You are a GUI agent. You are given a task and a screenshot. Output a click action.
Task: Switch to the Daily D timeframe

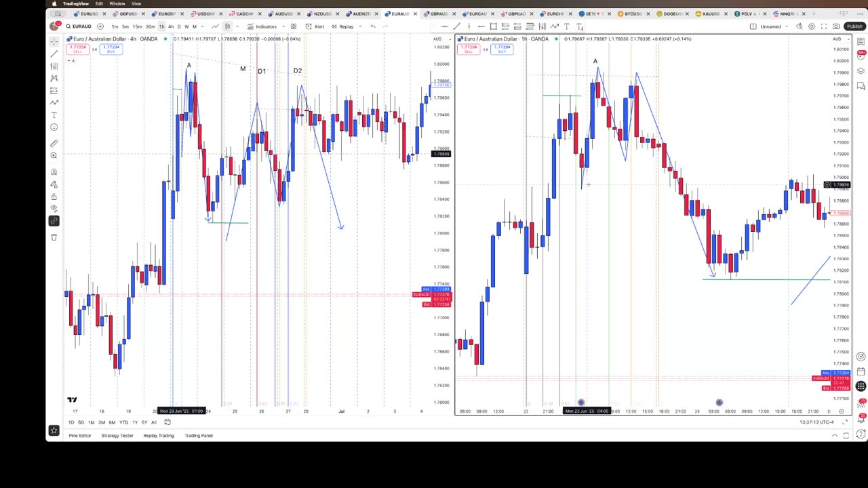pyautogui.click(x=179, y=26)
